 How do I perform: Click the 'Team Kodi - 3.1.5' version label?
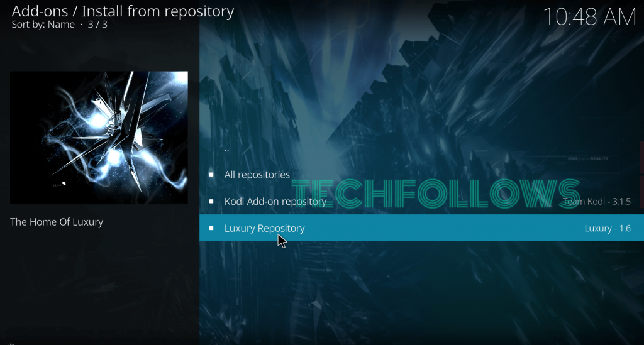(x=597, y=202)
